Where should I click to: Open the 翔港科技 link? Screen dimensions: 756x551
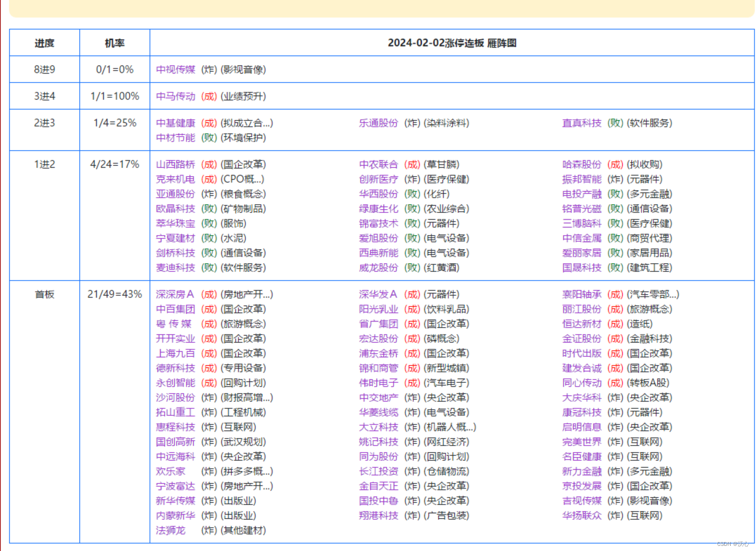[379, 515]
